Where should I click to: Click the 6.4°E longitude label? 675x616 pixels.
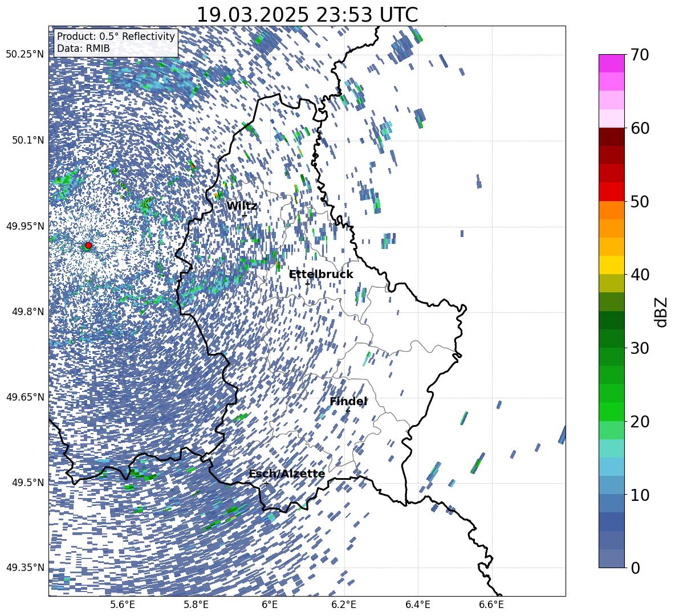[x=417, y=605]
